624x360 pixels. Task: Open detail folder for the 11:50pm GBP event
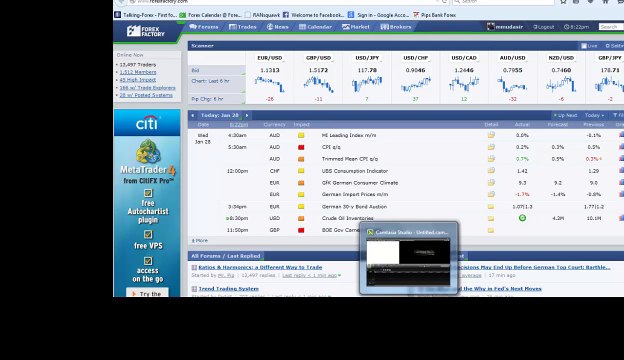(491, 230)
